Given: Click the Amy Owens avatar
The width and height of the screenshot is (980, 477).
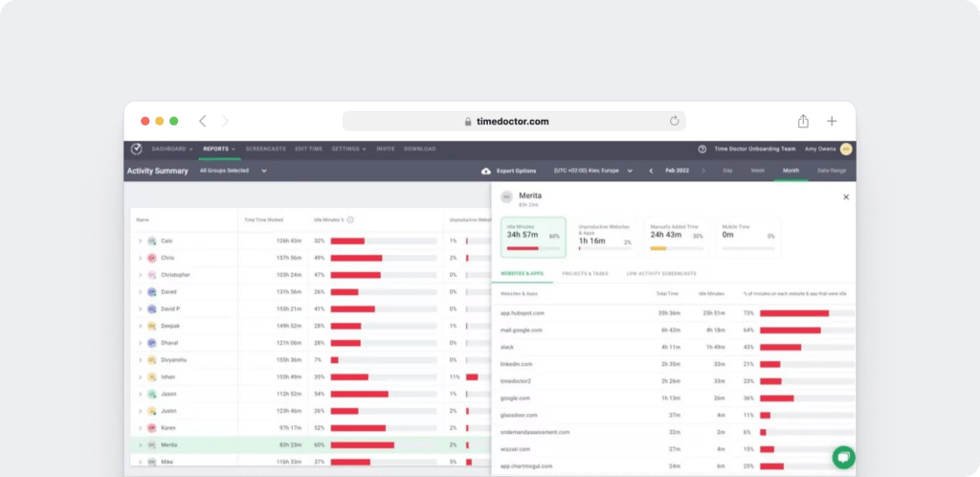Looking at the screenshot, I should pos(846,148).
